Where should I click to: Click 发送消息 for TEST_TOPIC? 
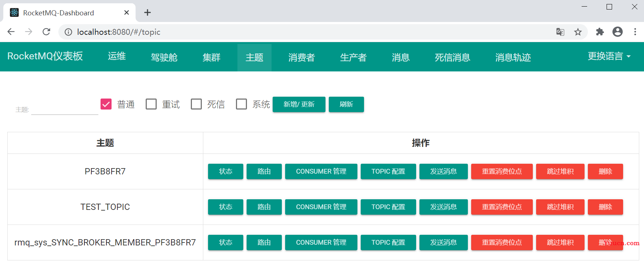coord(444,207)
